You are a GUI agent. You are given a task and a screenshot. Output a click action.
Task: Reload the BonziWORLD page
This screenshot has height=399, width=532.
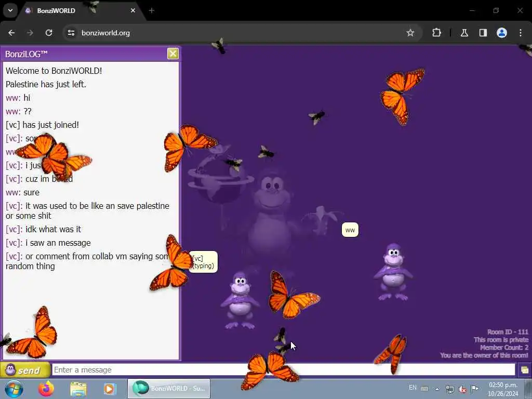tap(49, 33)
